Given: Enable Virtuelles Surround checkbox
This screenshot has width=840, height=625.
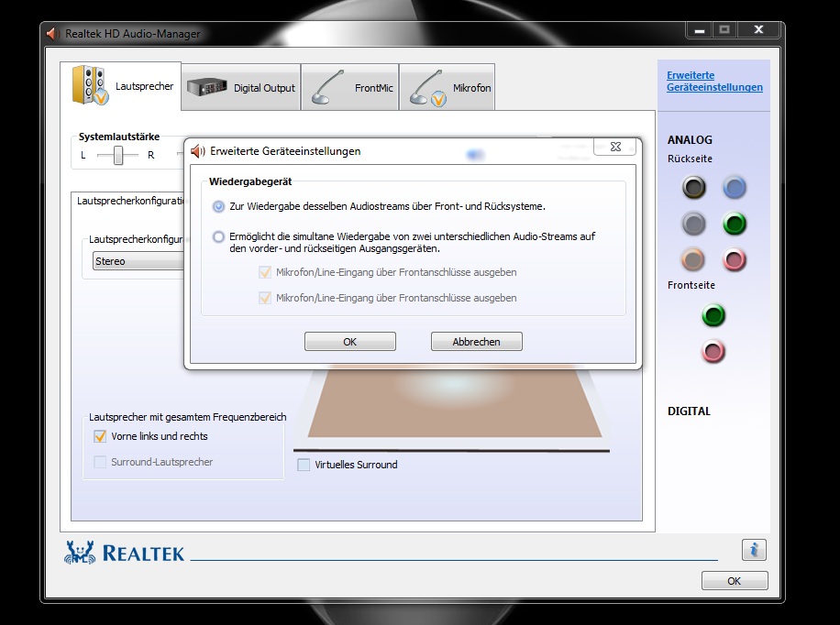Looking at the screenshot, I should click(x=304, y=465).
